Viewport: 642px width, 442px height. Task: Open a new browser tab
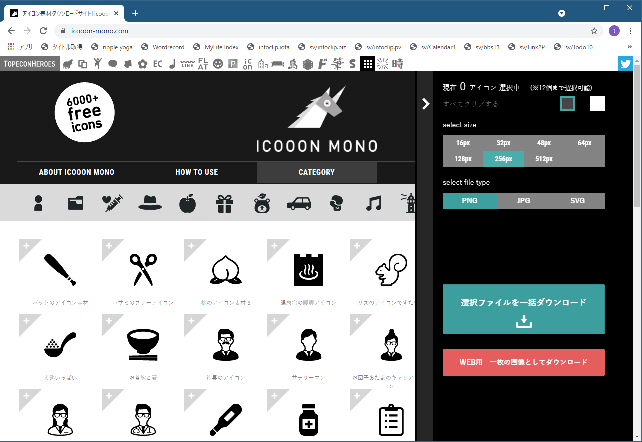[135, 14]
